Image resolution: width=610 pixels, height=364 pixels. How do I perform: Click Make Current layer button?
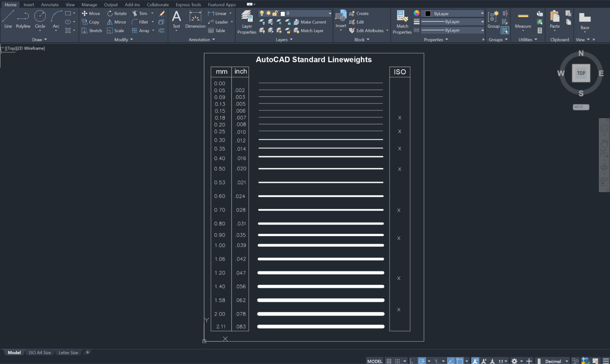310,22
